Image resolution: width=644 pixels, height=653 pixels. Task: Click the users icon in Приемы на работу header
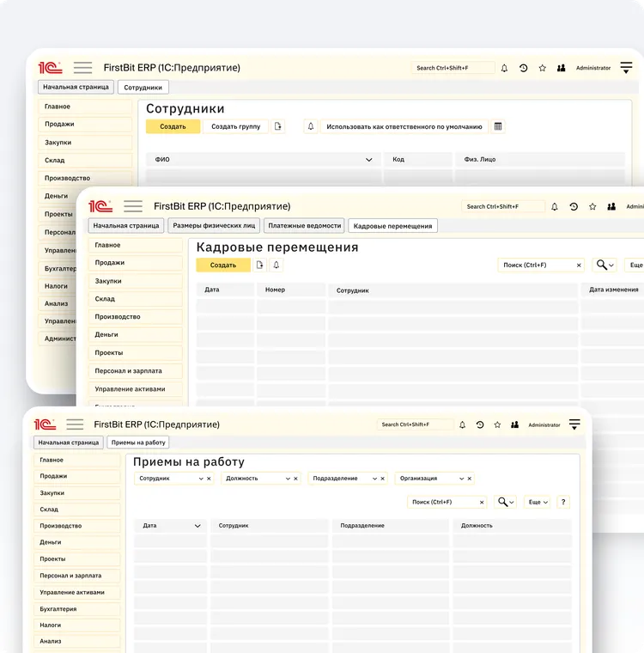tap(514, 424)
